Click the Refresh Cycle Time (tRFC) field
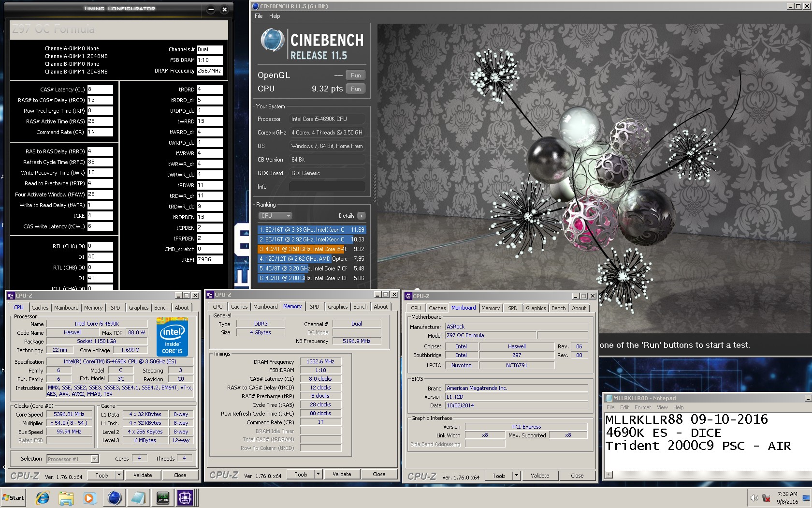Viewport: 812px width, 508px height. pyautogui.click(x=100, y=162)
